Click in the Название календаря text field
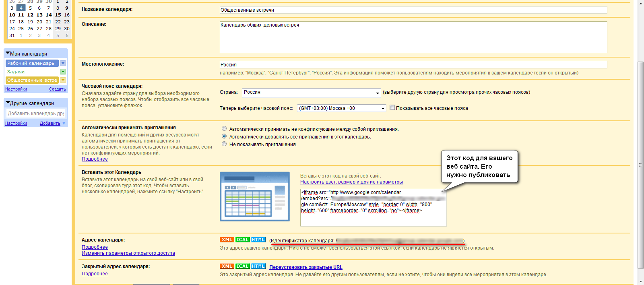This screenshot has width=644, height=285. point(413,10)
